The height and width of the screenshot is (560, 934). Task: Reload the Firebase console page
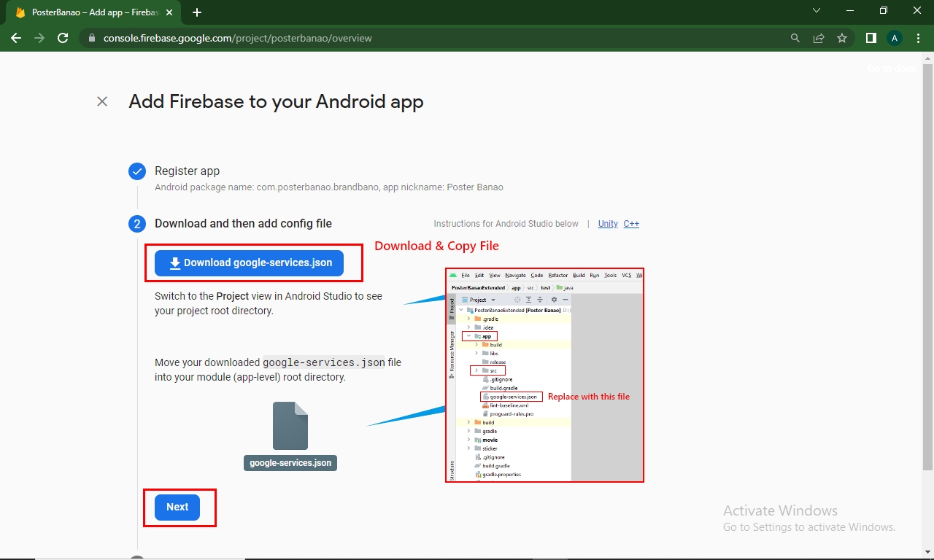pyautogui.click(x=63, y=38)
